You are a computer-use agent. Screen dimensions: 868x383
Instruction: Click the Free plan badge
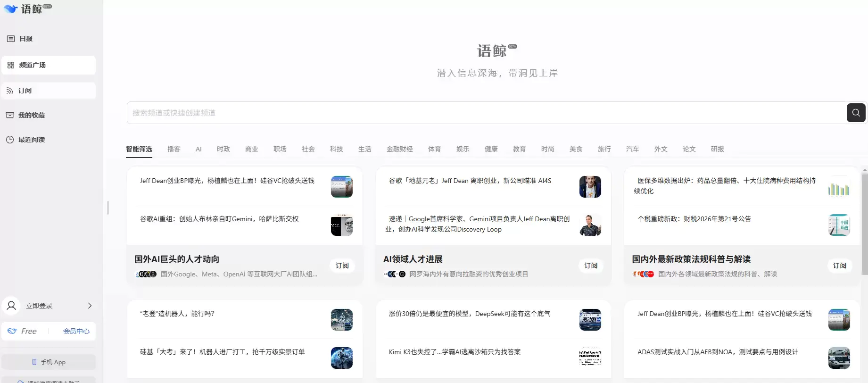click(x=23, y=331)
